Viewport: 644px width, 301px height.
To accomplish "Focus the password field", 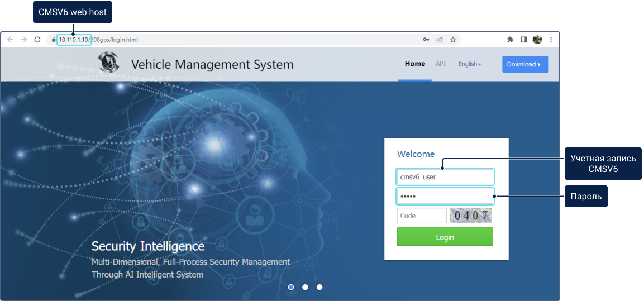I will [x=445, y=196].
